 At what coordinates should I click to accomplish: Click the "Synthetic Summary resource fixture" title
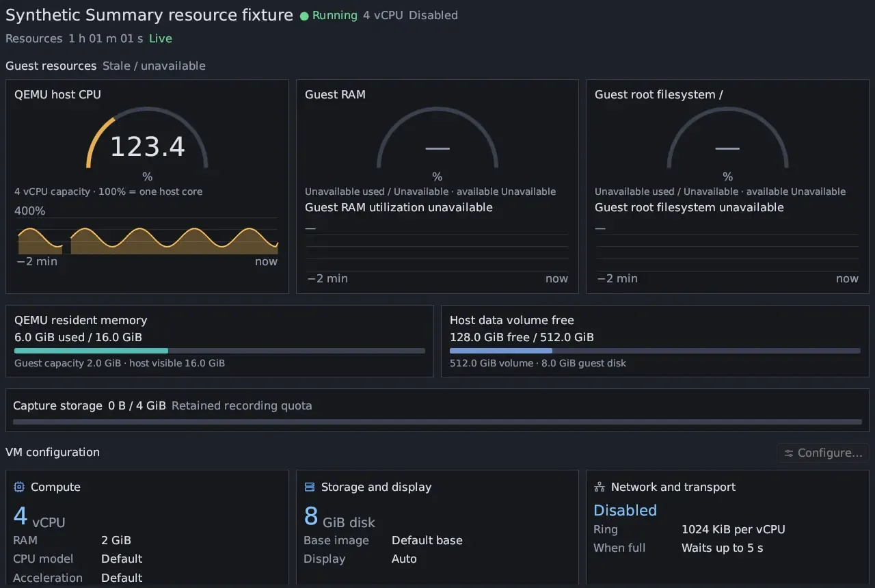(x=149, y=15)
